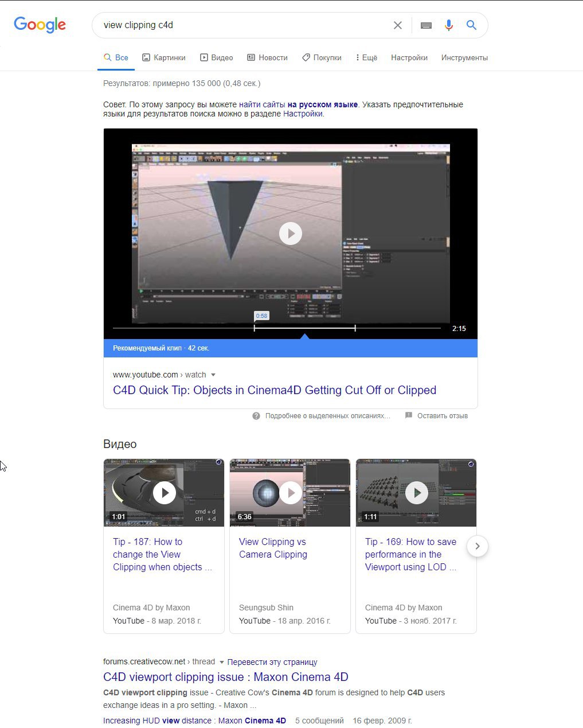Click the Рекомендуемый клип 42 сек. bar
The image size is (583, 728).
[291, 348]
